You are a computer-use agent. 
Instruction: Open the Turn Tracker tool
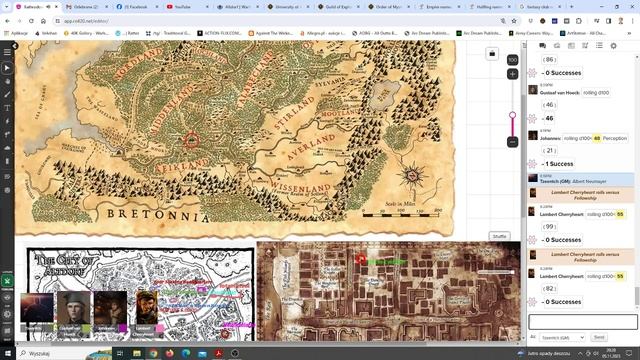(7, 177)
